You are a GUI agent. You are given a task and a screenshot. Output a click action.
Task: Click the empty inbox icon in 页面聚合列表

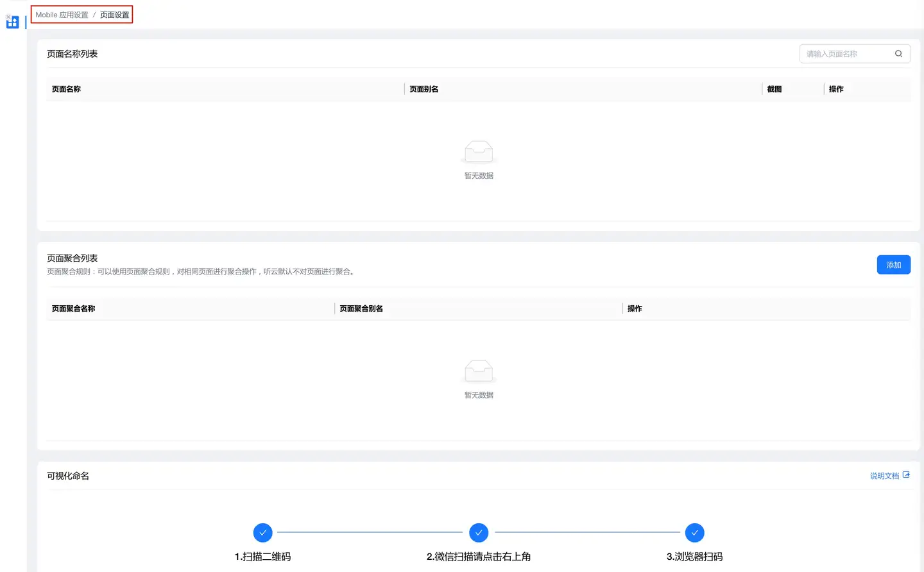click(479, 371)
